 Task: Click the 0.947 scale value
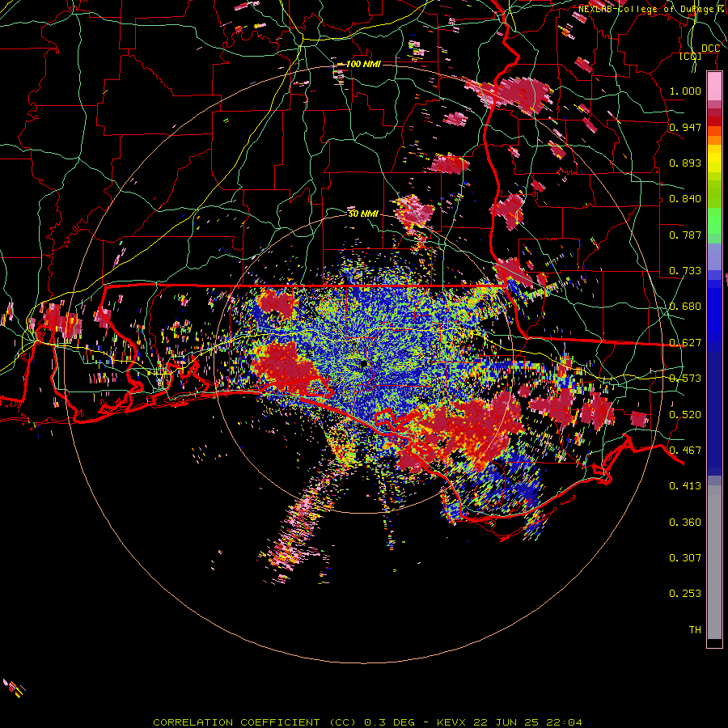(x=685, y=127)
